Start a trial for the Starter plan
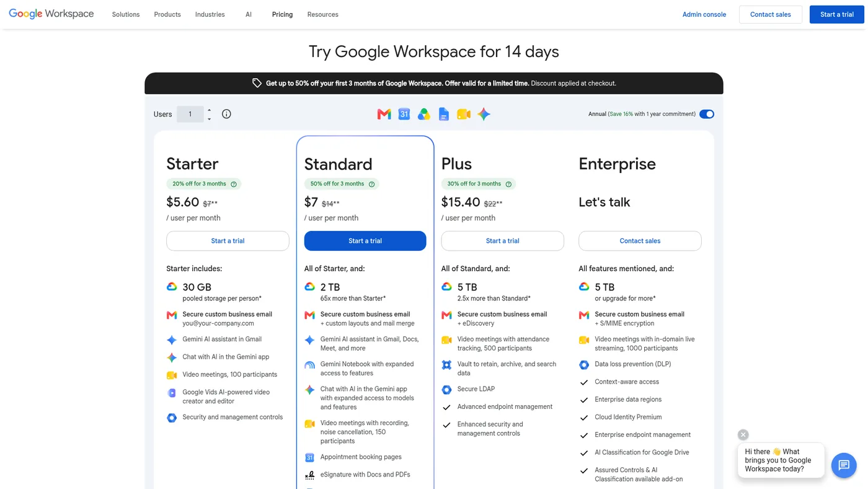The height and width of the screenshot is (489, 868). coord(228,241)
